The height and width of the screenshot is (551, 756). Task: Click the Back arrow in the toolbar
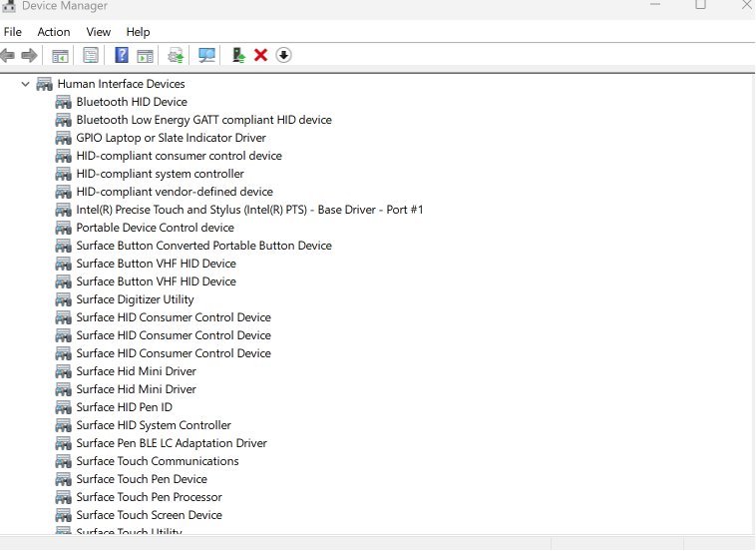point(7,56)
